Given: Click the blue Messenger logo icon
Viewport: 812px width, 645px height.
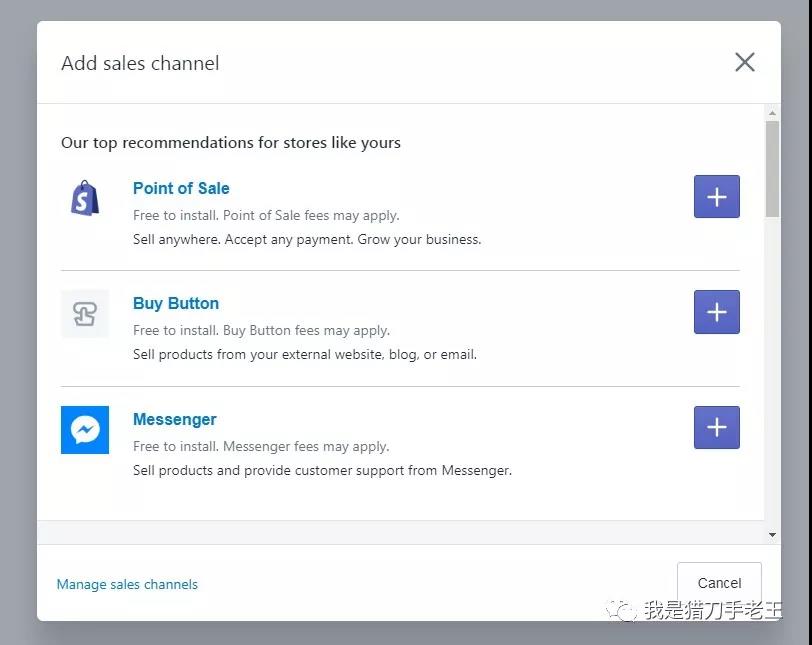Looking at the screenshot, I should 85,428.
